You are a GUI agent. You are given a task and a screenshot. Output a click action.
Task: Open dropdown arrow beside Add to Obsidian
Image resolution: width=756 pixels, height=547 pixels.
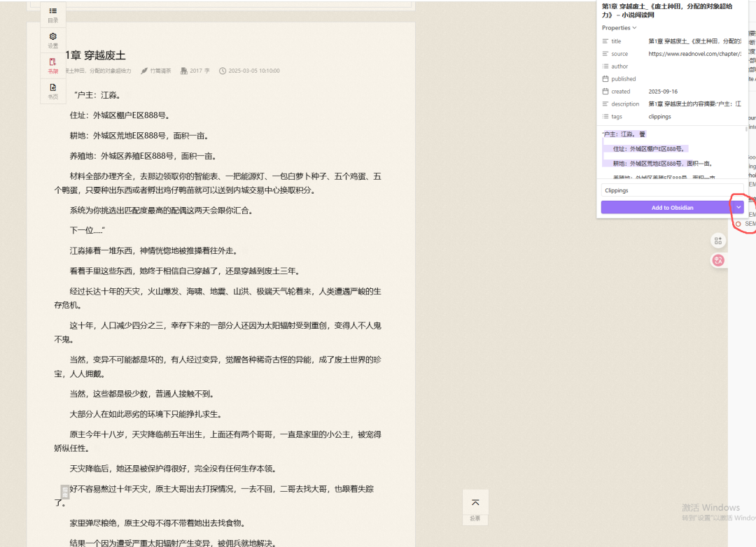pos(738,208)
